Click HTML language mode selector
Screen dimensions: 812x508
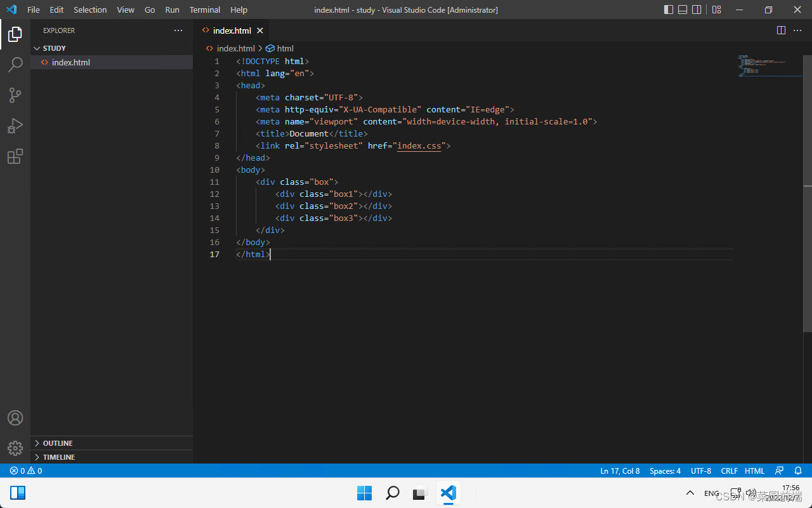coord(754,471)
